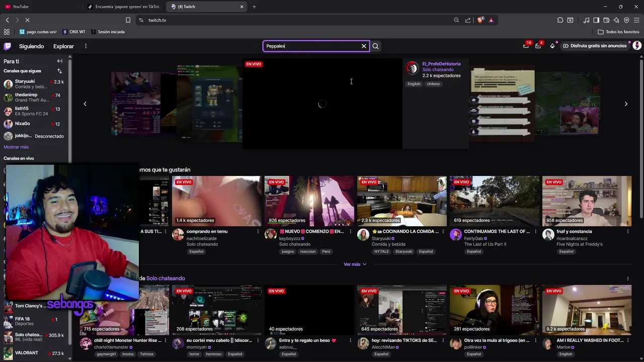The width and height of the screenshot is (644, 362).
Task: Open options for comprando en temu stream
Action: click(258, 232)
